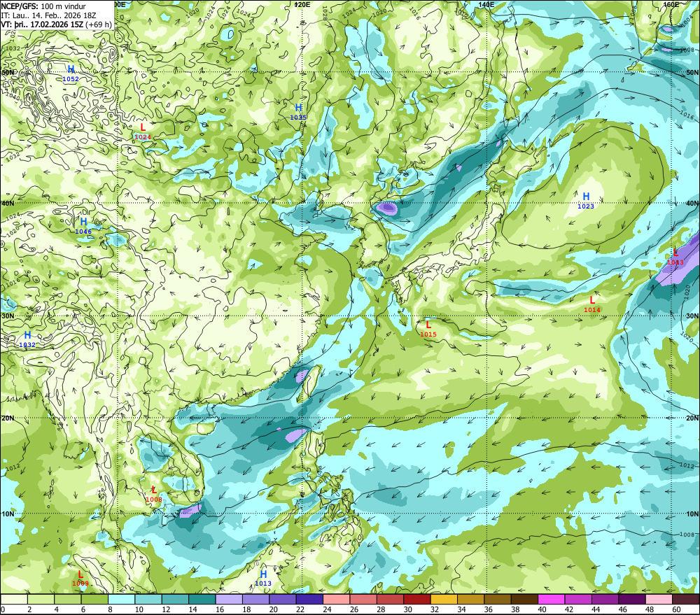700x615 pixels.
Task: Click the initial time line 'IT: Lau.. 14. Feb.. 2026 18Z'
Action: 48,15
